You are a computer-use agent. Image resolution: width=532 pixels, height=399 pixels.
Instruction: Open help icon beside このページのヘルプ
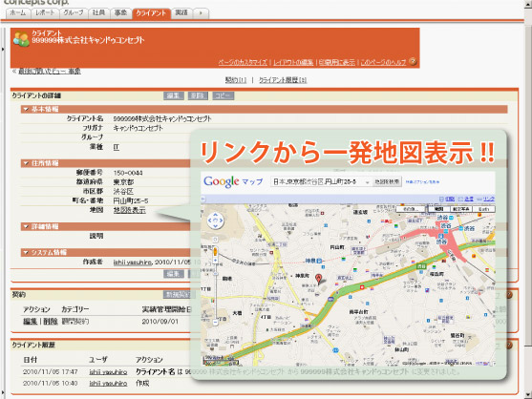(413, 62)
